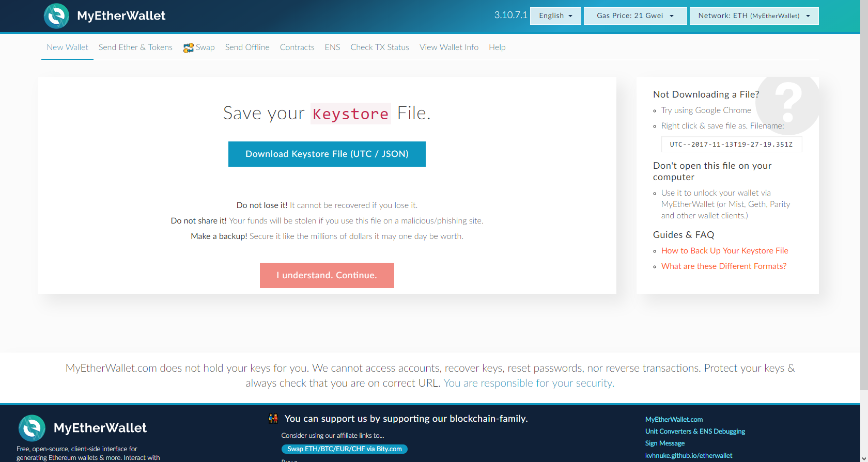Click the 'Try using Google Chrome' text

[706, 110]
